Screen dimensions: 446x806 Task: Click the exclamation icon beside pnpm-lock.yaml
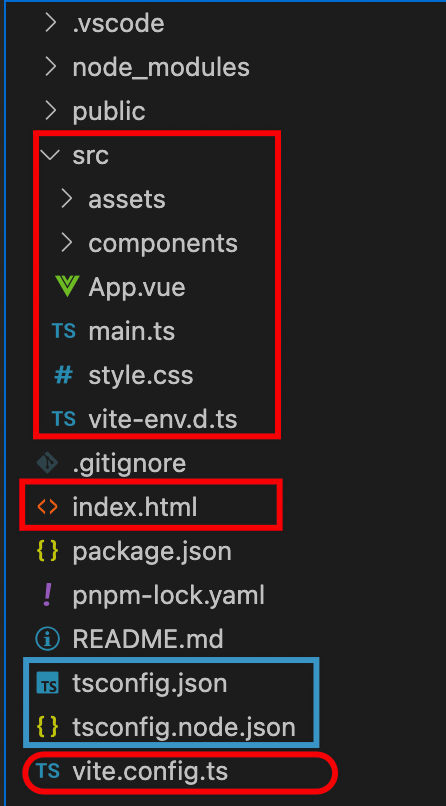tap(47, 595)
